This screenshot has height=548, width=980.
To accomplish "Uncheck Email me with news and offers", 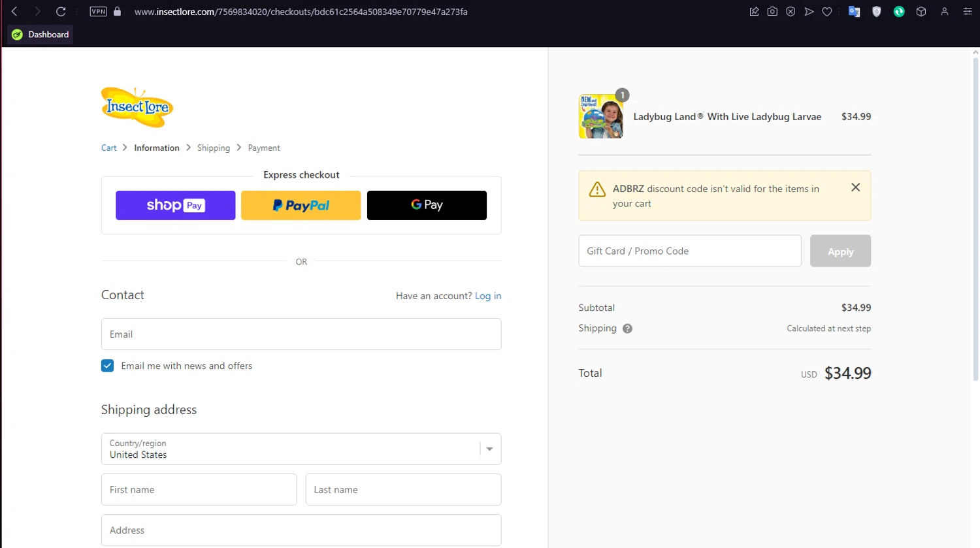I will click(x=108, y=366).
